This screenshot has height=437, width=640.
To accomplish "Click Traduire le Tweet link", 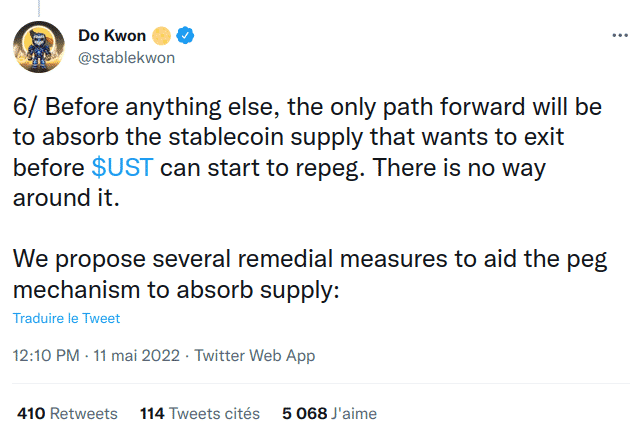I will (x=66, y=318).
